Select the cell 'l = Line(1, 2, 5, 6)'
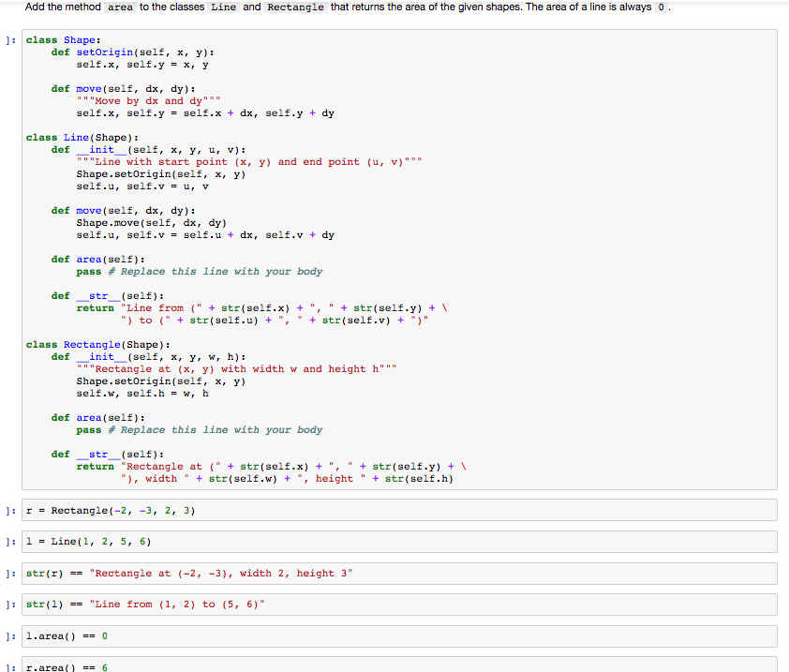Image resolution: width=789 pixels, height=672 pixels. point(399,542)
